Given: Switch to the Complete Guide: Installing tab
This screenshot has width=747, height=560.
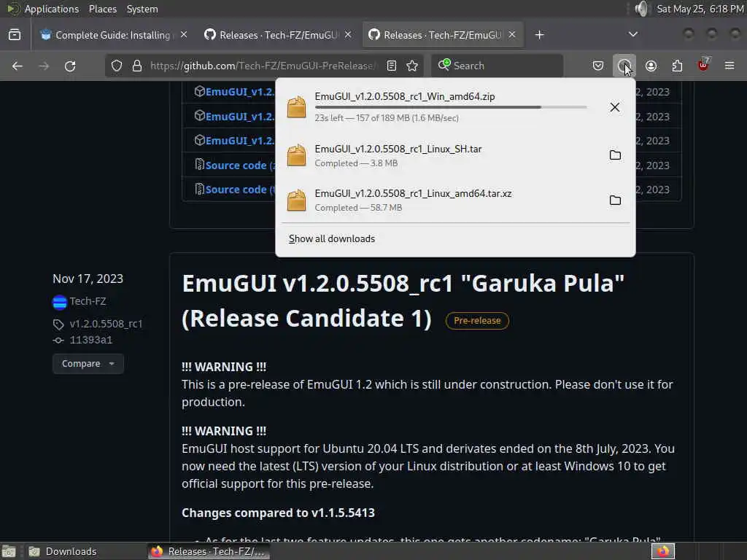Looking at the screenshot, I should tap(112, 35).
